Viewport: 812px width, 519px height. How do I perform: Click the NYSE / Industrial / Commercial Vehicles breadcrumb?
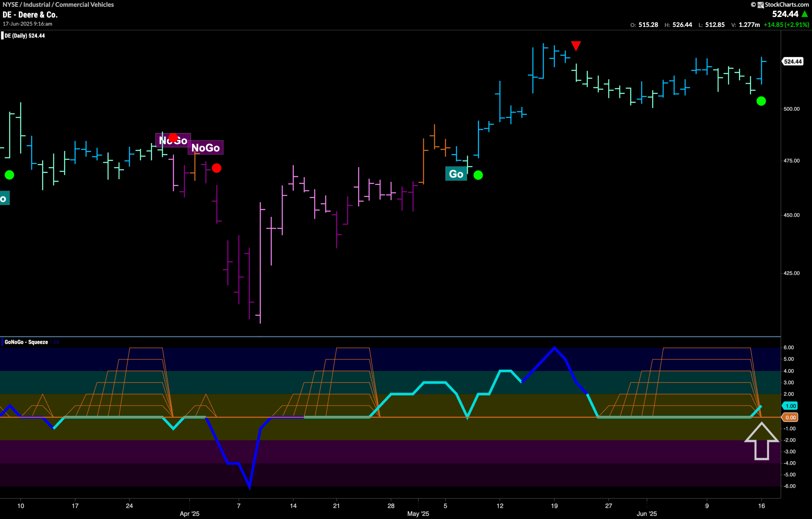[x=58, y=4]
